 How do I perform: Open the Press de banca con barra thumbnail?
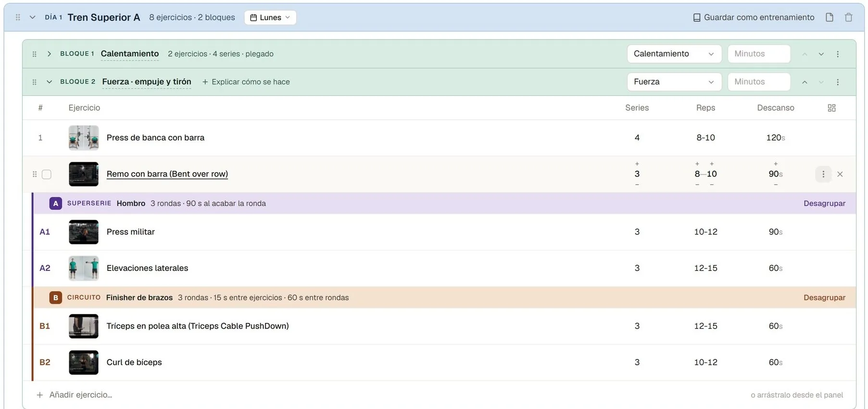[x=84, y=138]
